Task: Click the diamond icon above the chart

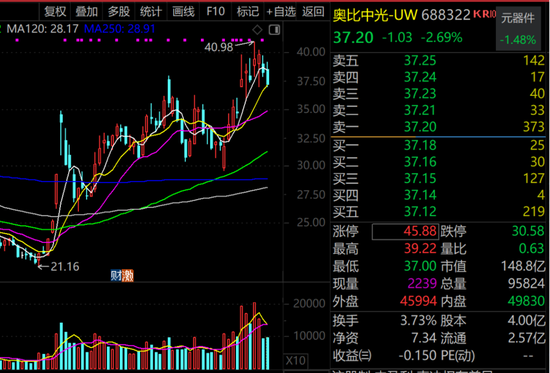Action: pos(257,30)
